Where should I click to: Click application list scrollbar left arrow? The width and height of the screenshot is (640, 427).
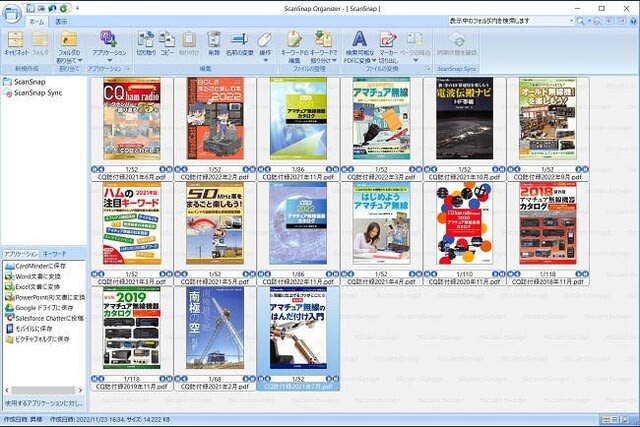(x=7, y=390)
